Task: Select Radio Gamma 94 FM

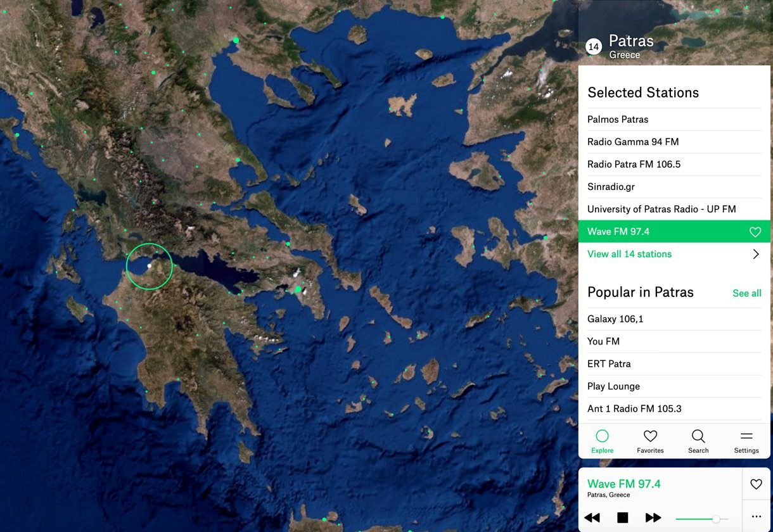Action: click(x=633, y=142)
